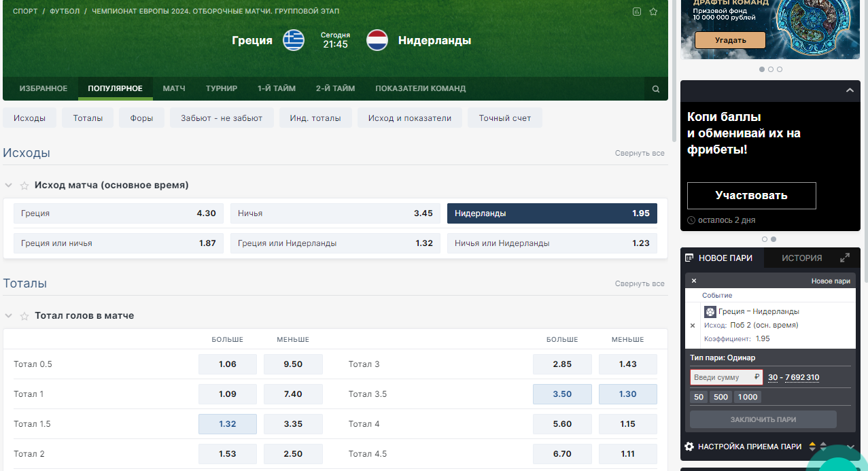Viewport: 868px width, 471px height.
Task: Star the Тотал голов в матче market
Action: [x=24, y=316]
